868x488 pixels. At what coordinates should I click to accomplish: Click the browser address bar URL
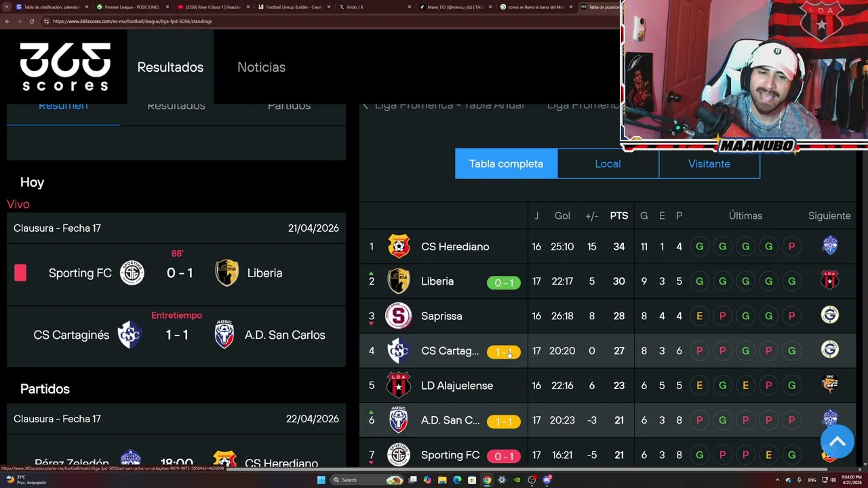(x=132, y=21)
